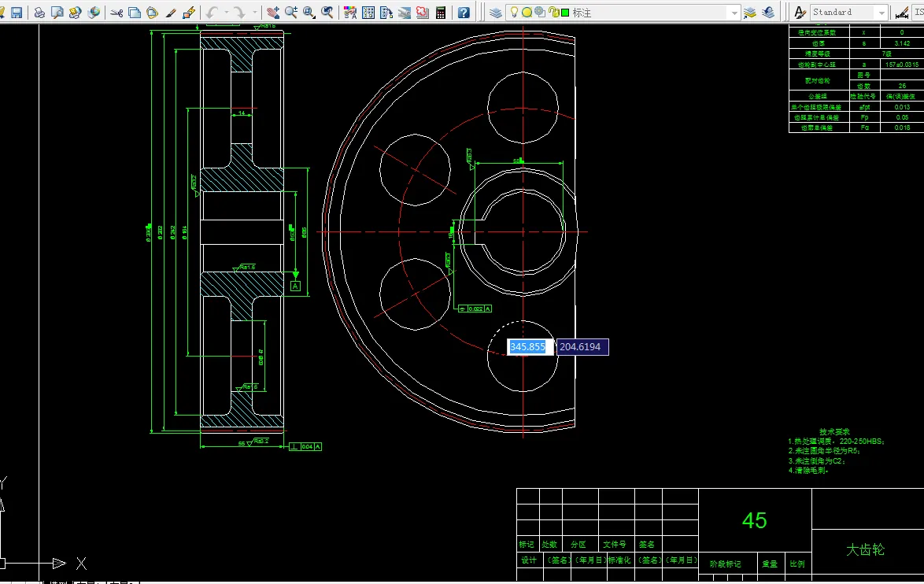Open the Block Editor

pyautogui.click(x=189, y=13)
